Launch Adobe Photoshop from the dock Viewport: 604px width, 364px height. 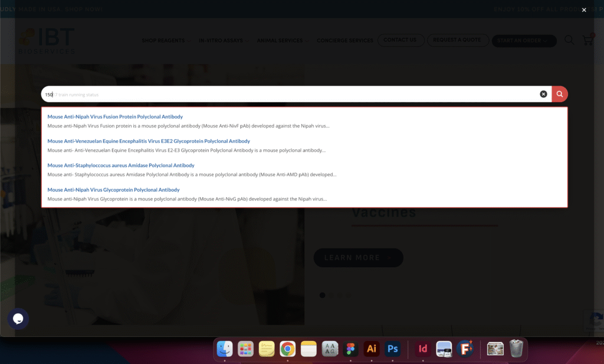coord(392,349)
